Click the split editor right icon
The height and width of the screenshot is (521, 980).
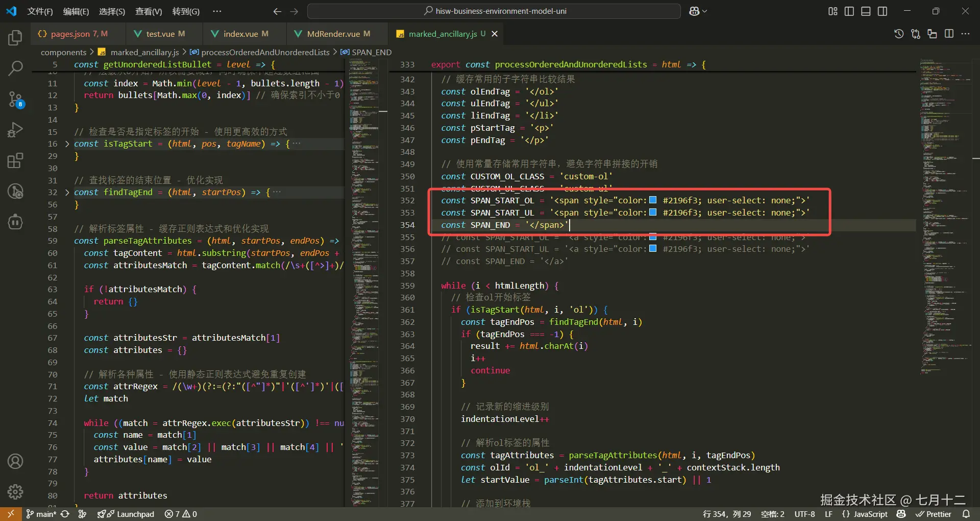click(x=949, y=34)
